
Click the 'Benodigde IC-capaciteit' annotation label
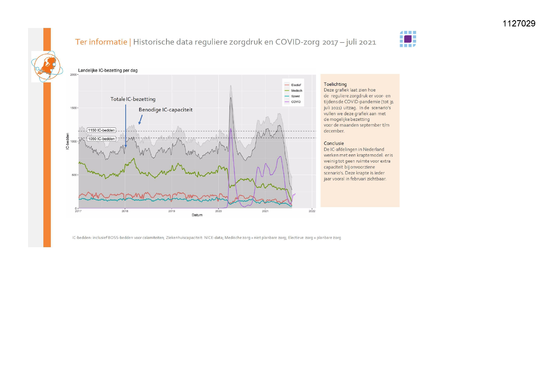[x=166, y=109]
